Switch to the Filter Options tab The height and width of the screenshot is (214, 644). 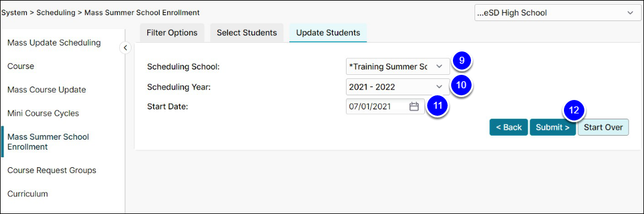click(172, 33)
